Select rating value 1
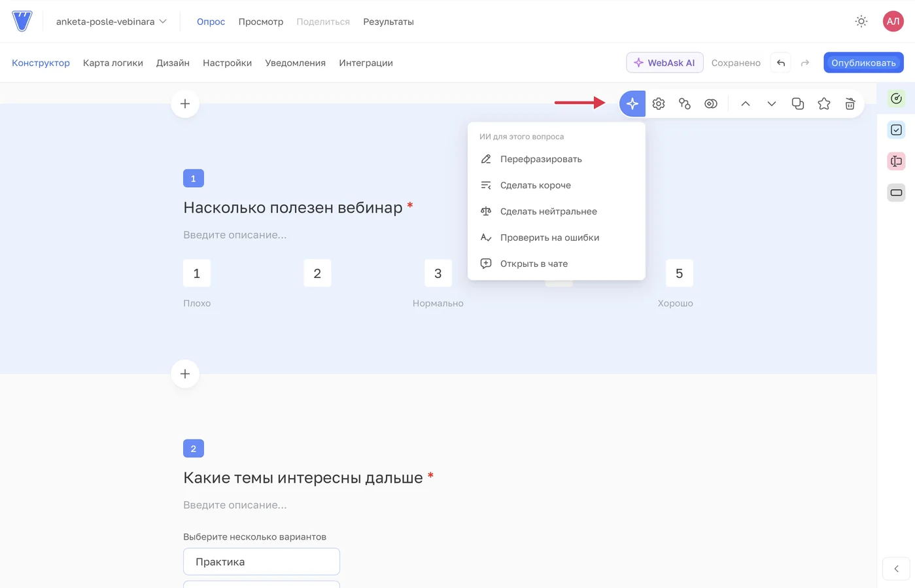915x588 pixels. pos(197,273)
